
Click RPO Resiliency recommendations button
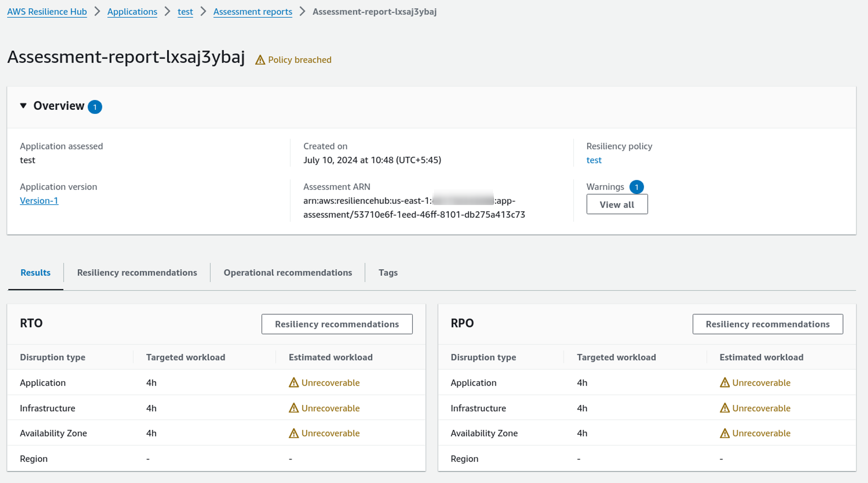767,324
